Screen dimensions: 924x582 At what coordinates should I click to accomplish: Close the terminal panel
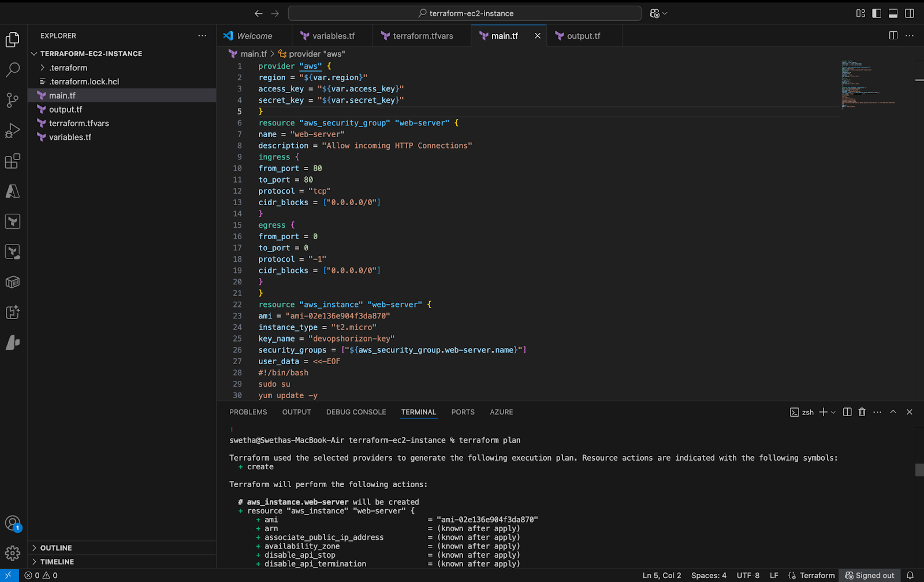point(910,412)
